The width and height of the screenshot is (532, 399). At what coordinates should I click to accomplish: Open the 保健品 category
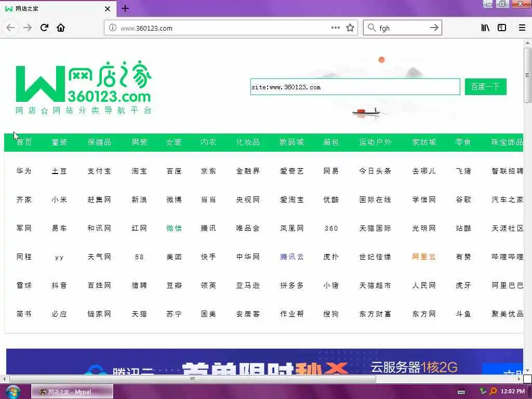click(99, 142)
